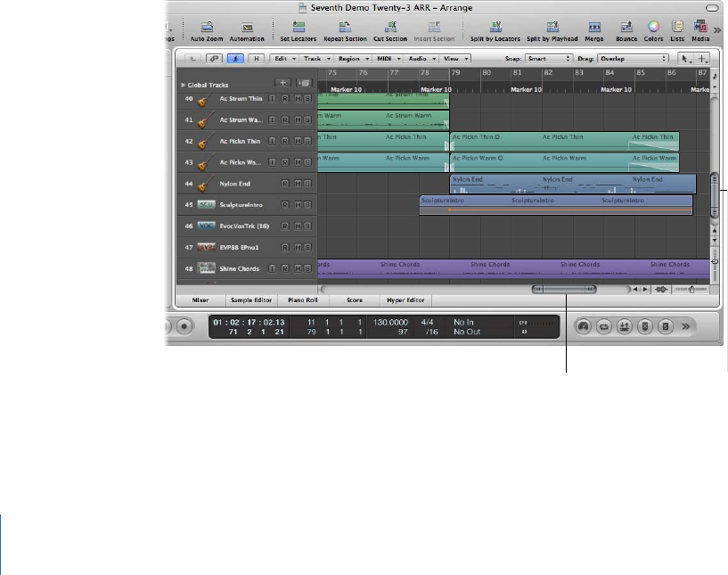
Task: Open the secondary tool menu
Action: (702, 59)
